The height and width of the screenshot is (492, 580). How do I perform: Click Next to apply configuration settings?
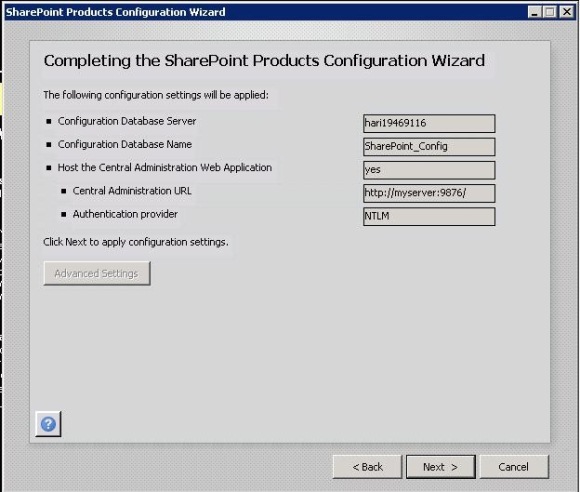[441, 467]
